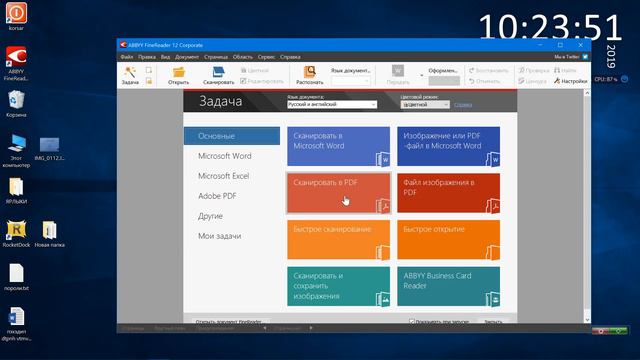Select the Word document desktop icon
The width and height of the screenshot is (640, 360).
pos(16,323)
